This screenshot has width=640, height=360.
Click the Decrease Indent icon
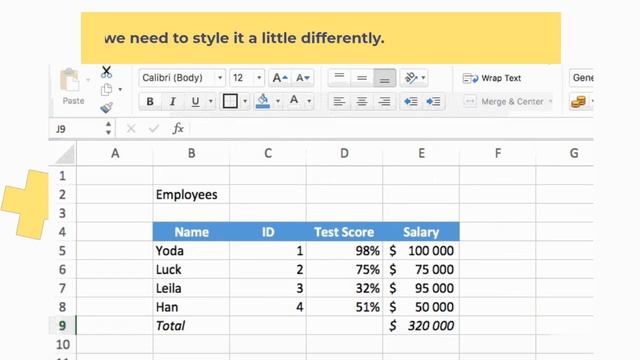(411, 101)
